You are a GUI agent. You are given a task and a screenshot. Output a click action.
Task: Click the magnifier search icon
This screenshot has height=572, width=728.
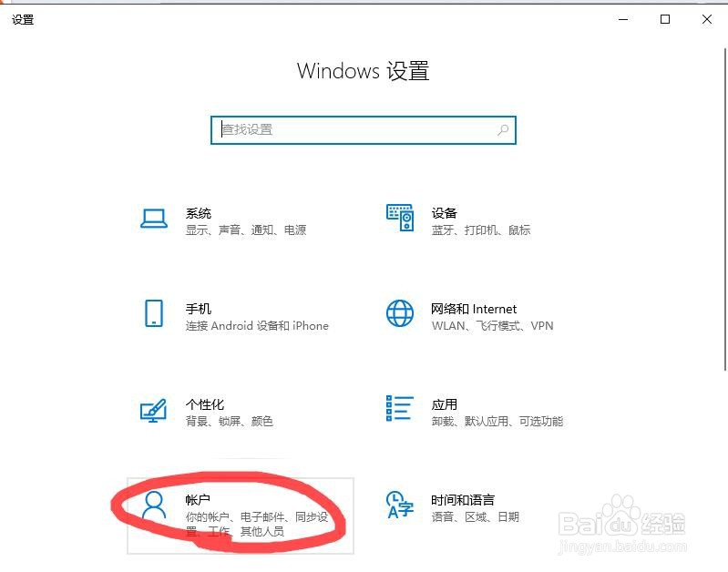(503, 130)
